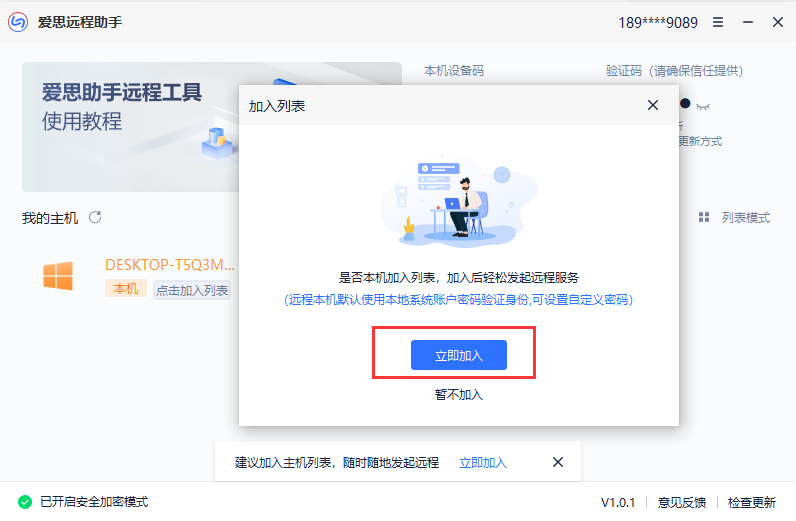Screen dimensions: 796x521
Task: Choose 暂不加入 in the dialog
Action: click(x=458, y=395)
